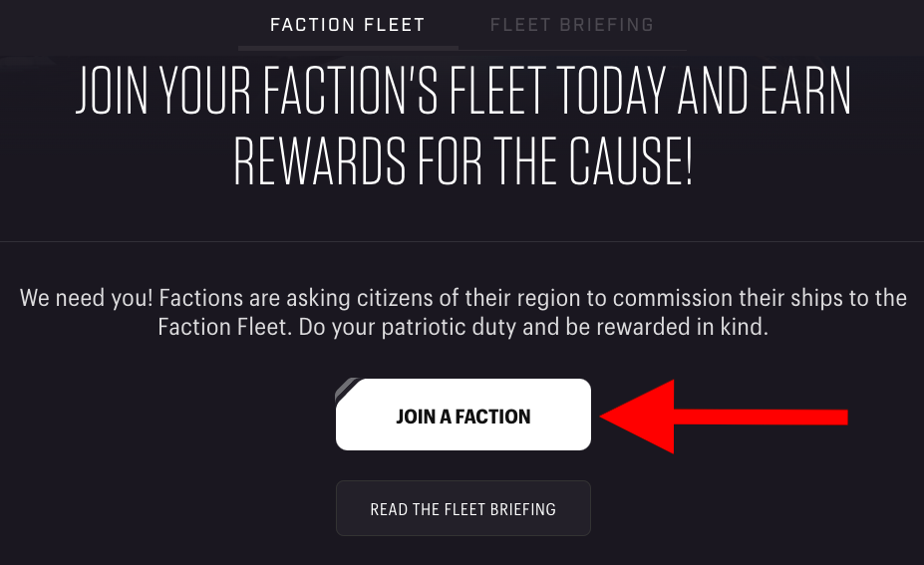Click the word EARN in the headline

806,90
